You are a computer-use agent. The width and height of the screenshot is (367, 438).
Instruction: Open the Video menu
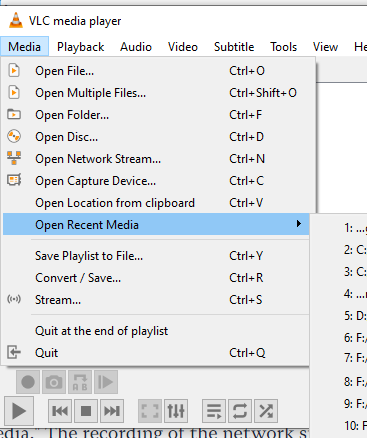point(183,47)
